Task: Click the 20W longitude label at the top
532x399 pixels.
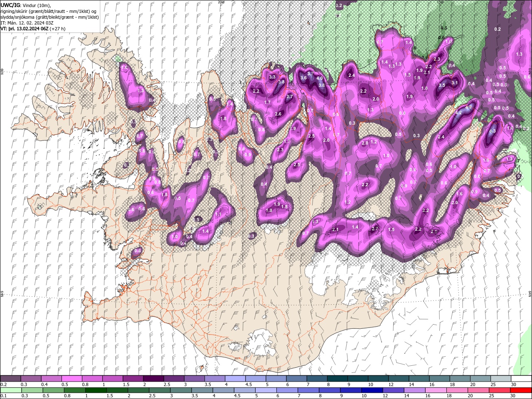Action: point(221,2)
